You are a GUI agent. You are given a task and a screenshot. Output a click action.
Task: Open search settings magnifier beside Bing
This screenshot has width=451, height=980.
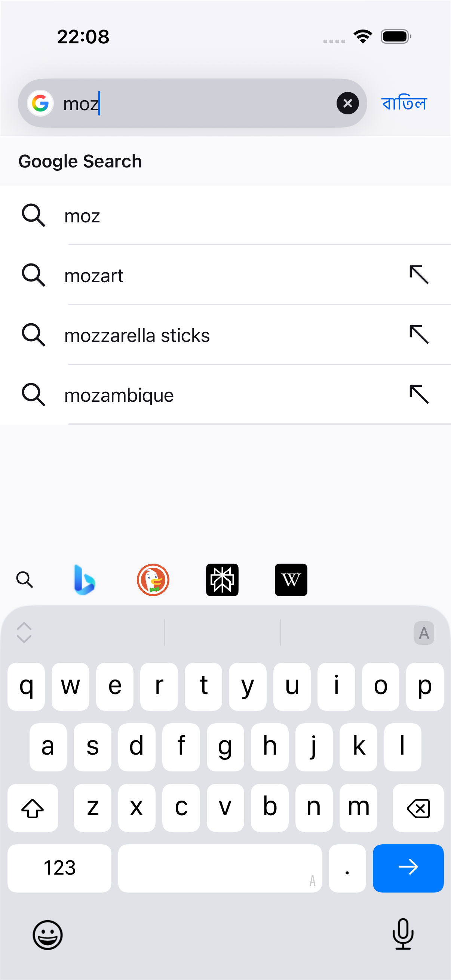[25, 580]
